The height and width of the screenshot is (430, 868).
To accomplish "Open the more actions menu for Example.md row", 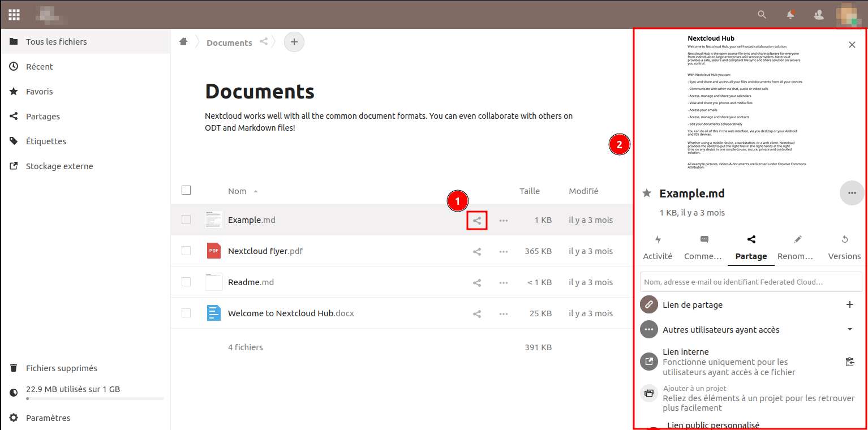I will (504, 220).
